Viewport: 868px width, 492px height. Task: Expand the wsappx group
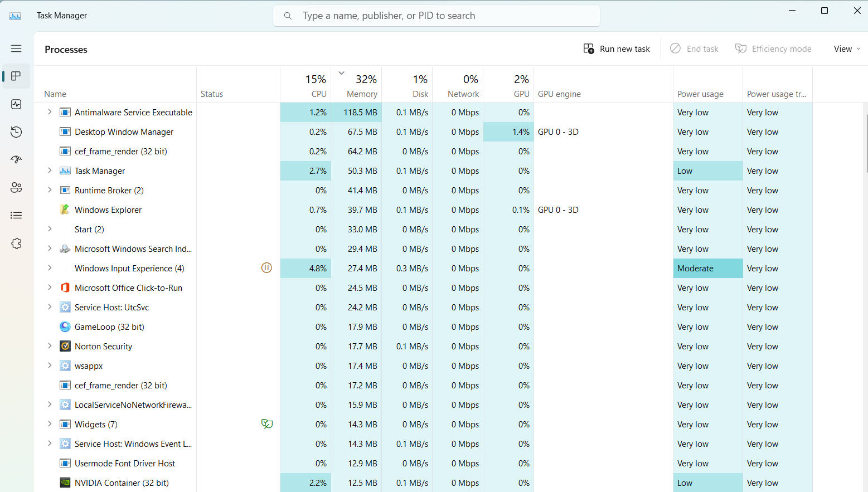click(x=50, y=366)
